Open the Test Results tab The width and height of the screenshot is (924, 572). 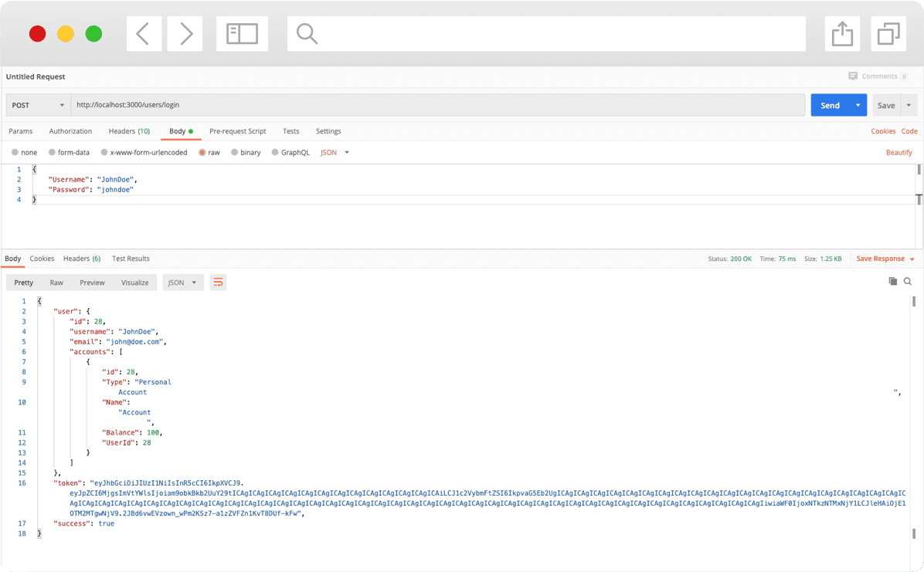(131, 259)
